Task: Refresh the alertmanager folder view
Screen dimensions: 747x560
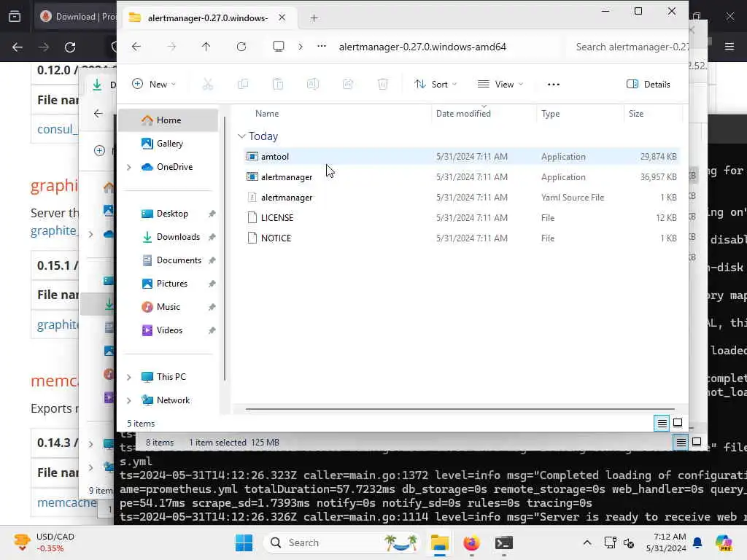Action: pos(241,47)
